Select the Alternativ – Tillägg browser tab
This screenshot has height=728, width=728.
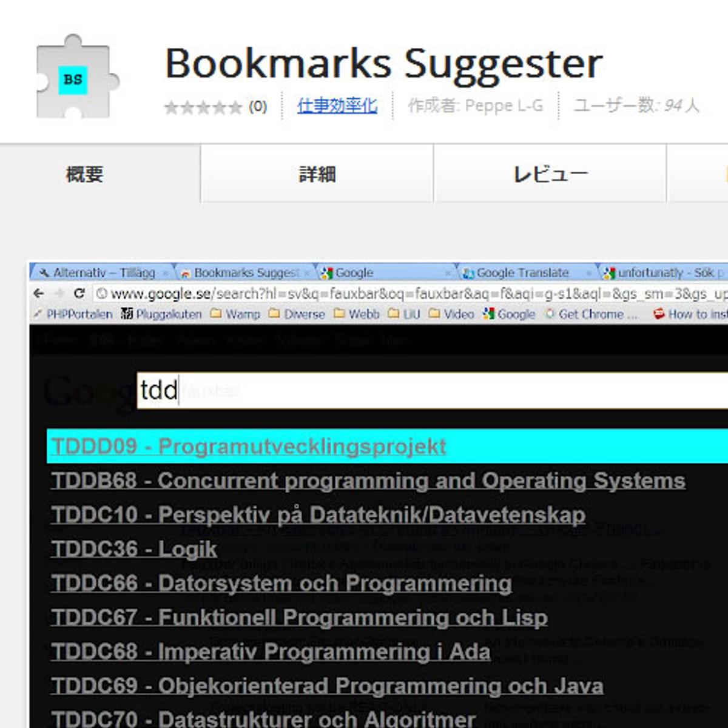[x=100, y=273]
